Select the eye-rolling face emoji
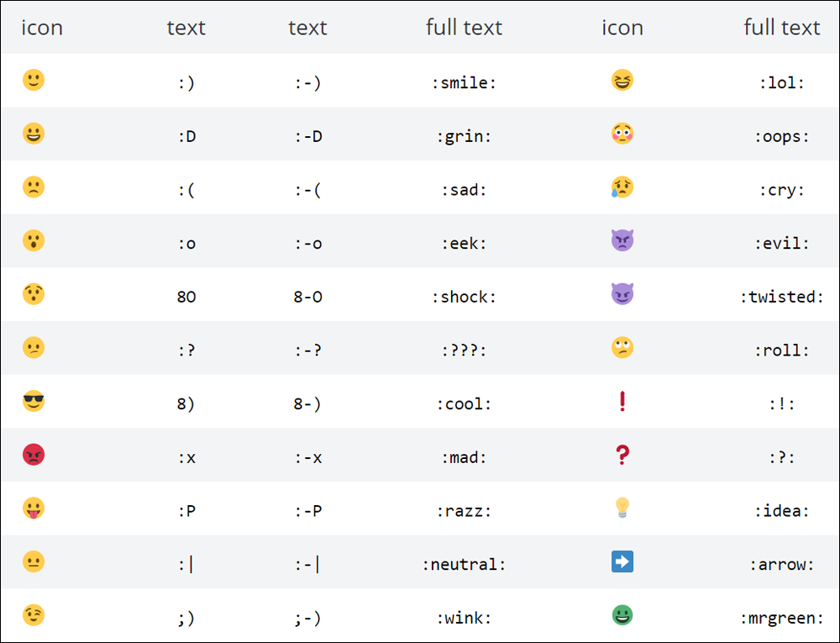The width and height of the screenshot is (840, 643). 622,348
